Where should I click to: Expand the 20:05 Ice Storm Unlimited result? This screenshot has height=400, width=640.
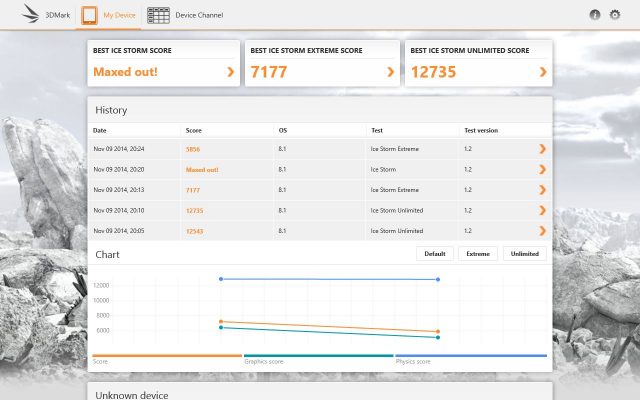[542, 231]
